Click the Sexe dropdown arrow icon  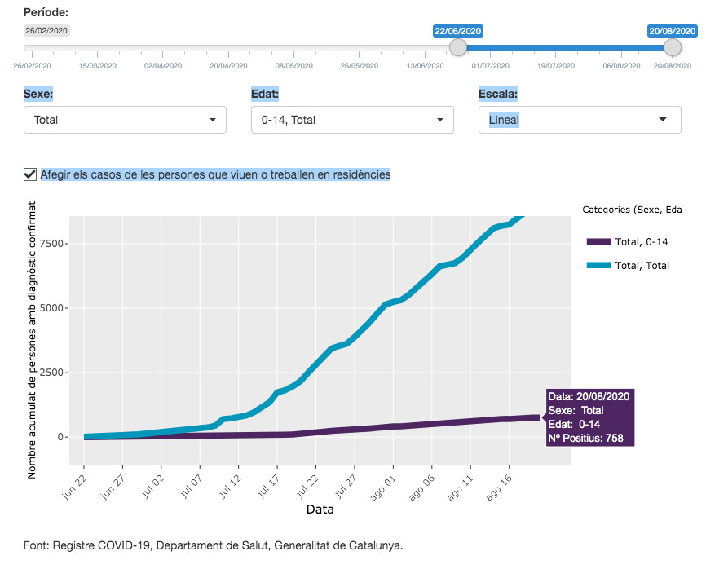click(x=213, y=120)
